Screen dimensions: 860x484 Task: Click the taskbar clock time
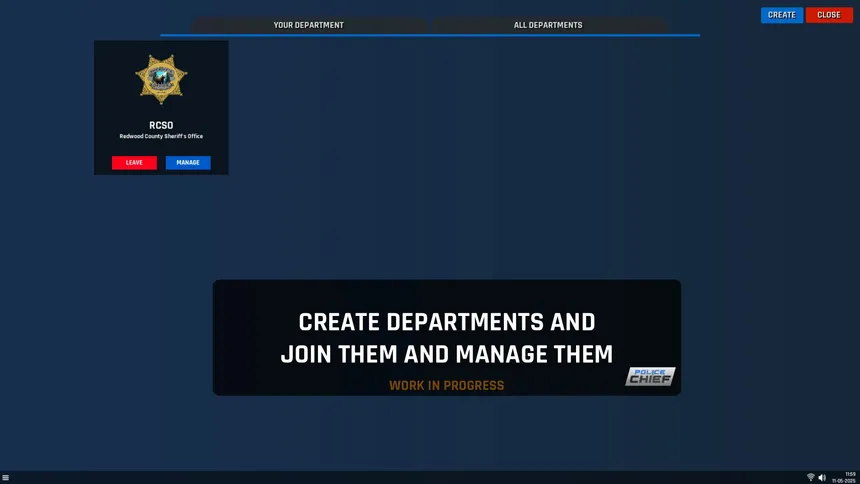coord(850,474)
